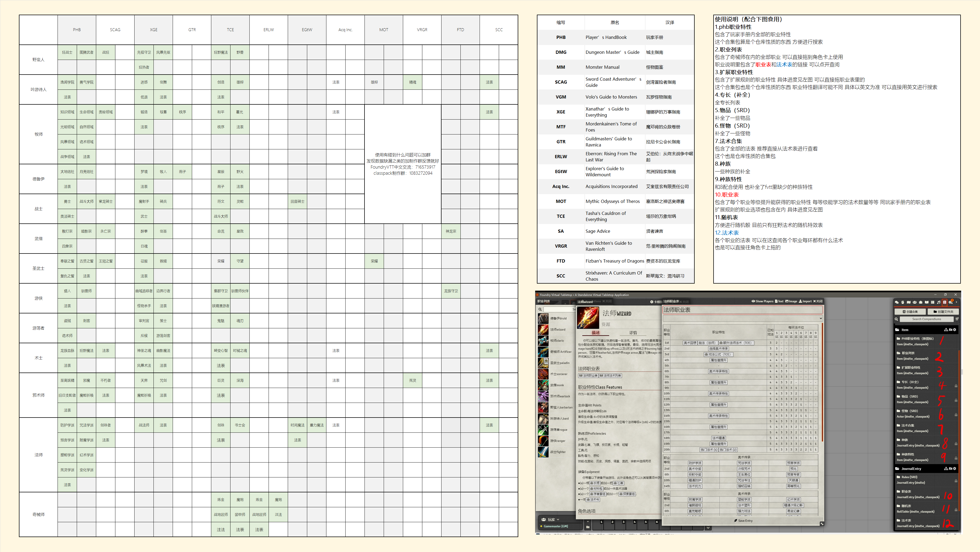This screenshot has width=980, height=552.
Task: Click the journal window resize handle icon
Action: (x=822, y=524)
